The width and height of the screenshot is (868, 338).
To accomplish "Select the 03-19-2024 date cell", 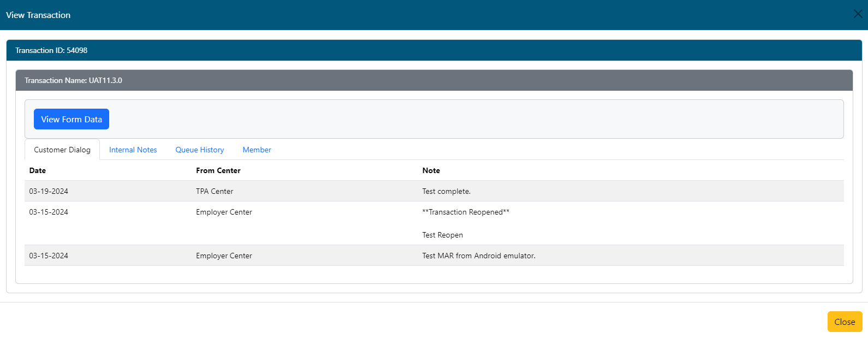I will [49, 191].
